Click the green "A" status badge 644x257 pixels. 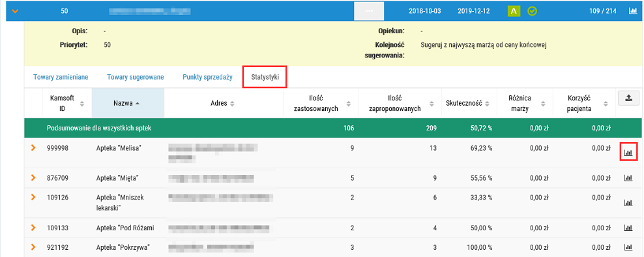(514, 11)
